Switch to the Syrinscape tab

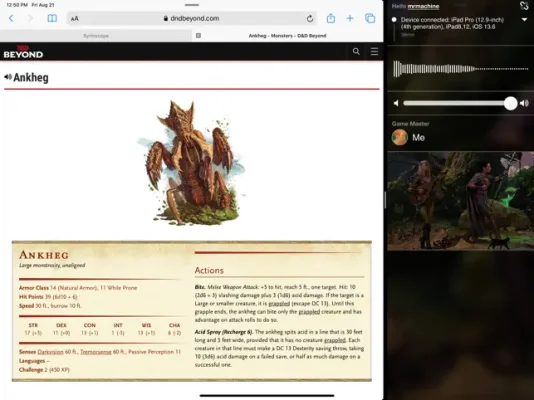pyautogui.click(x=96, y=36)
